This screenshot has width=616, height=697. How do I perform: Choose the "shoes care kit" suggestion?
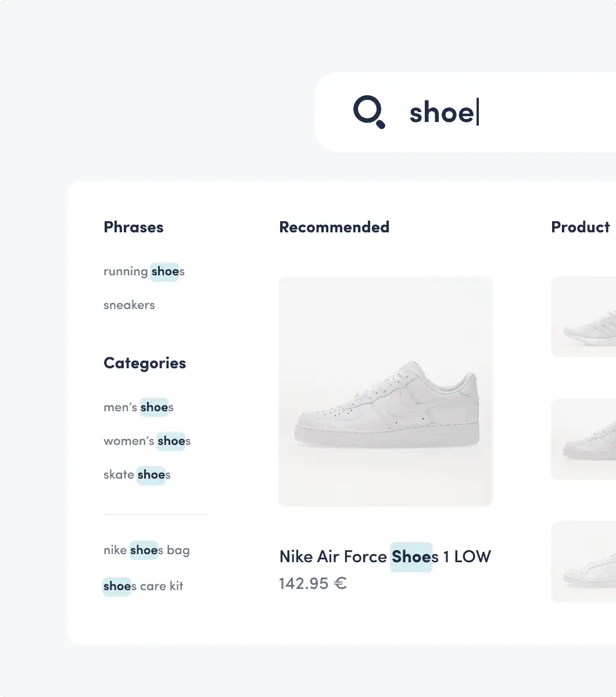(x=143, y=586)
